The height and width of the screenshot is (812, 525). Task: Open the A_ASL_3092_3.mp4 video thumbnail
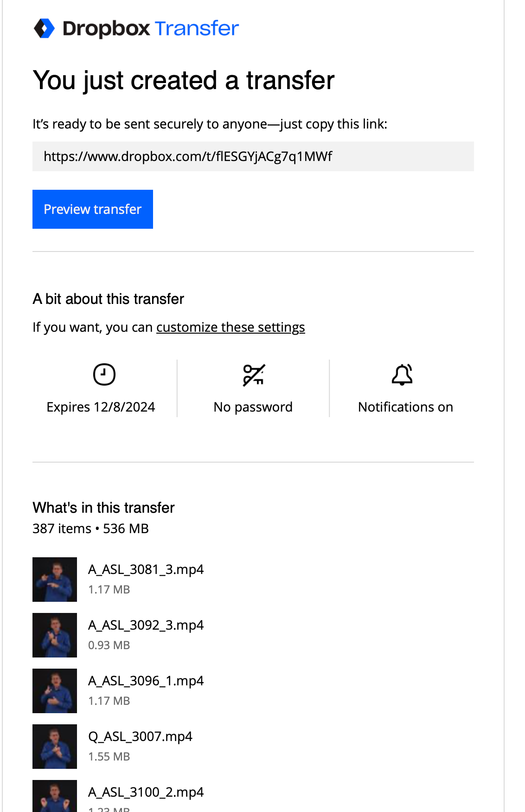(x=55, y=635)
